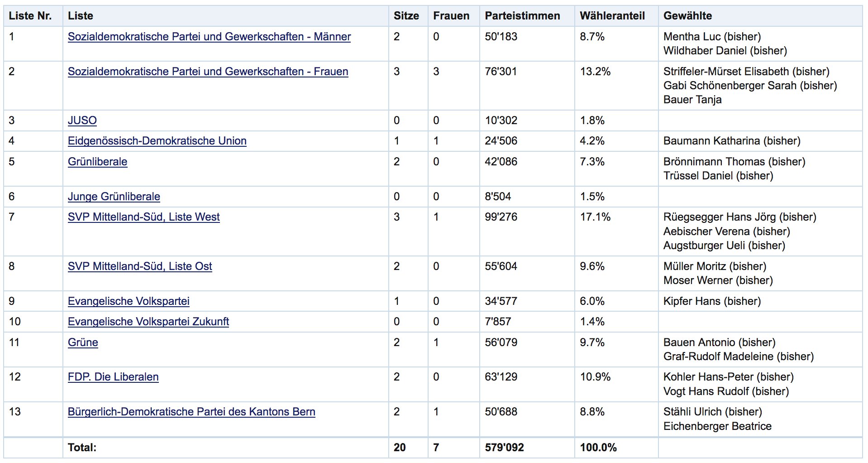Open the Evangelische Volkspartei Zukunft link
The width and height of the screenshot is (868, 463).
(x=148, y=322)
